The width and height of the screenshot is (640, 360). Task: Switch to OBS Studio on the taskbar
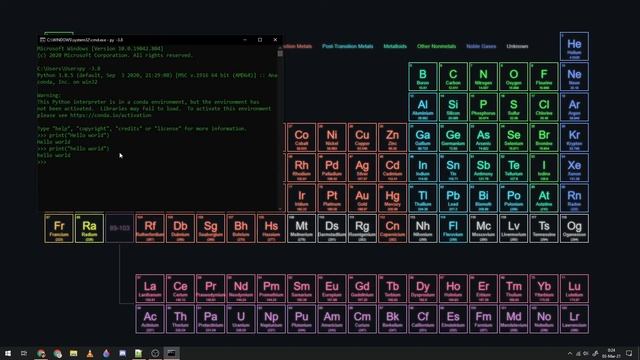[155, 353]
